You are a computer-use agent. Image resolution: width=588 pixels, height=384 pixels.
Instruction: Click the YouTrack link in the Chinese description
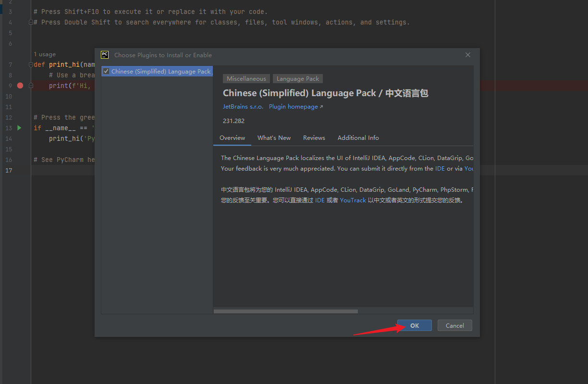(353, 200)
